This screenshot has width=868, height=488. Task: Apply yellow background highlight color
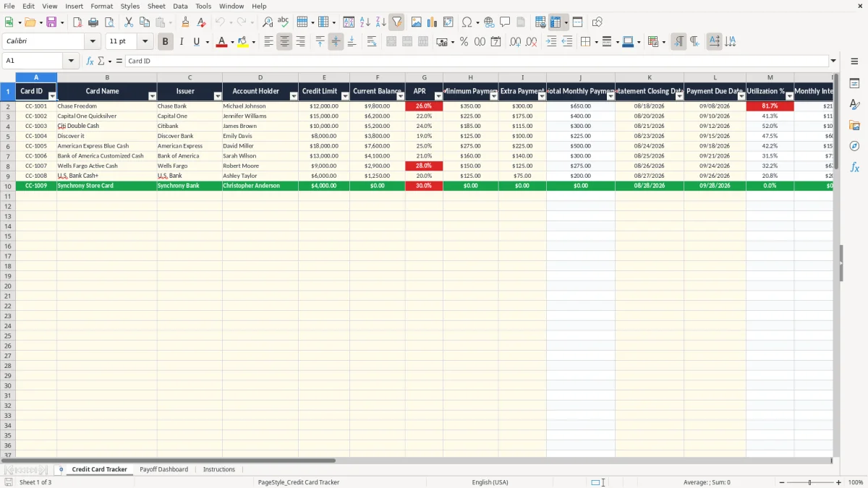pos(242,42)
